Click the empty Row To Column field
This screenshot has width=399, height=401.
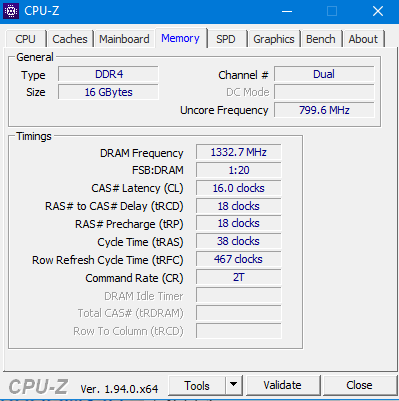click(x=239, y=331)
